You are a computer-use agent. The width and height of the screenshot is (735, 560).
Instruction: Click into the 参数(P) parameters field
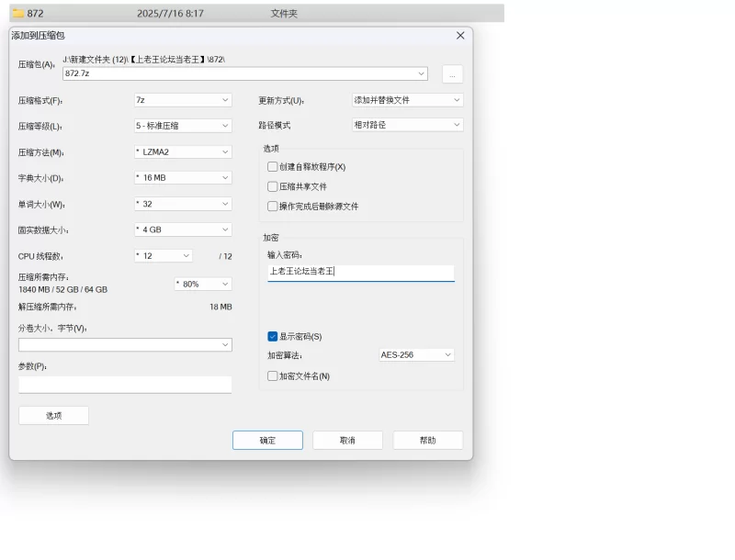tap(125, 385)
